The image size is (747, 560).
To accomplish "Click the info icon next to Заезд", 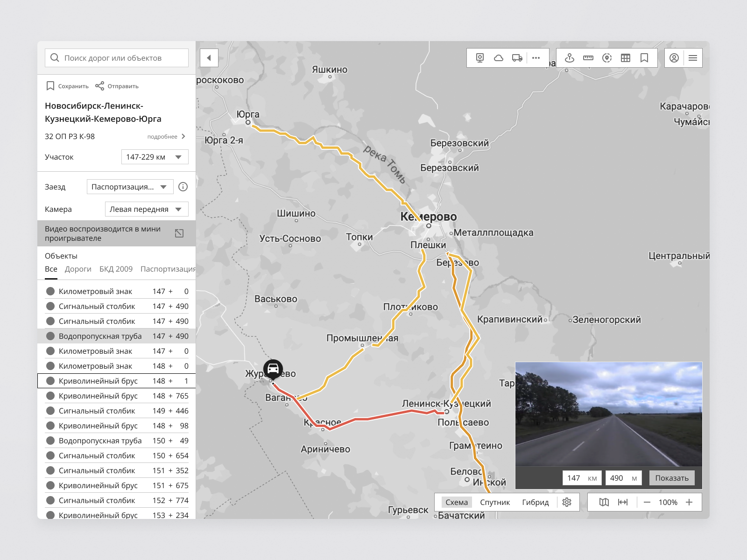I will point(183,187).
